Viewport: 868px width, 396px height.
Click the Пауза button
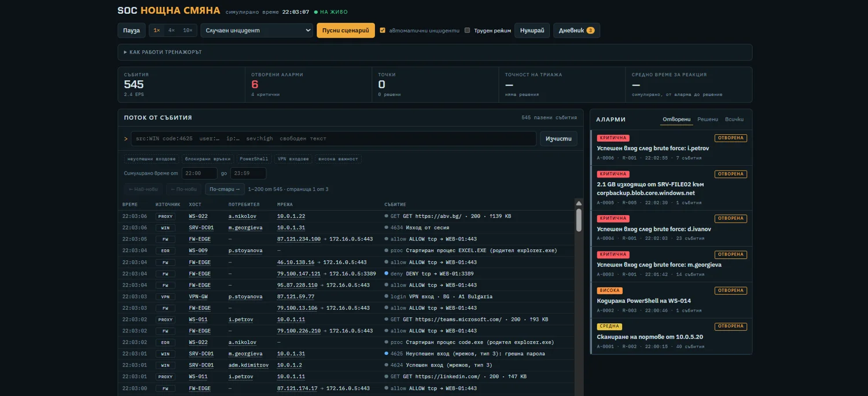(x=131, y=31)
